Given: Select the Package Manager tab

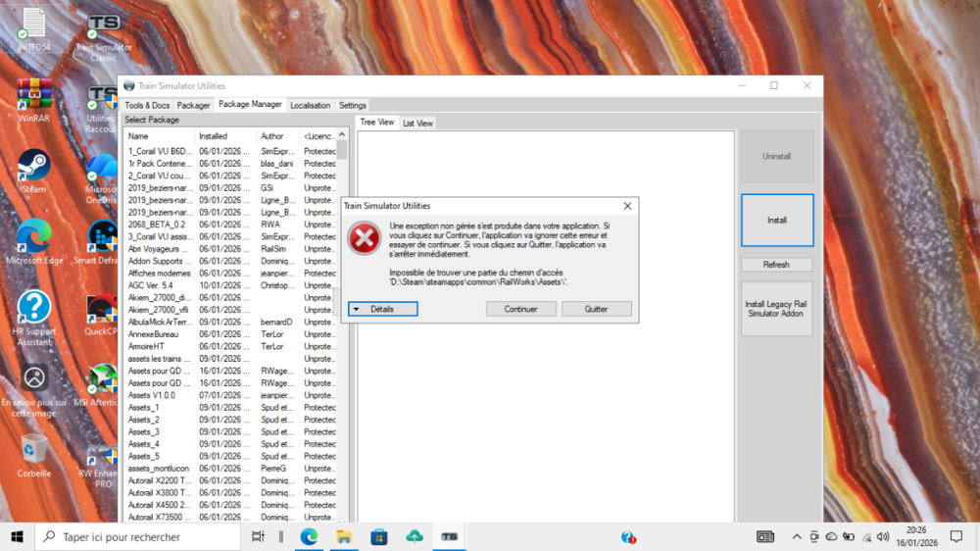Looking at the screenshot, I should [250, 105].
